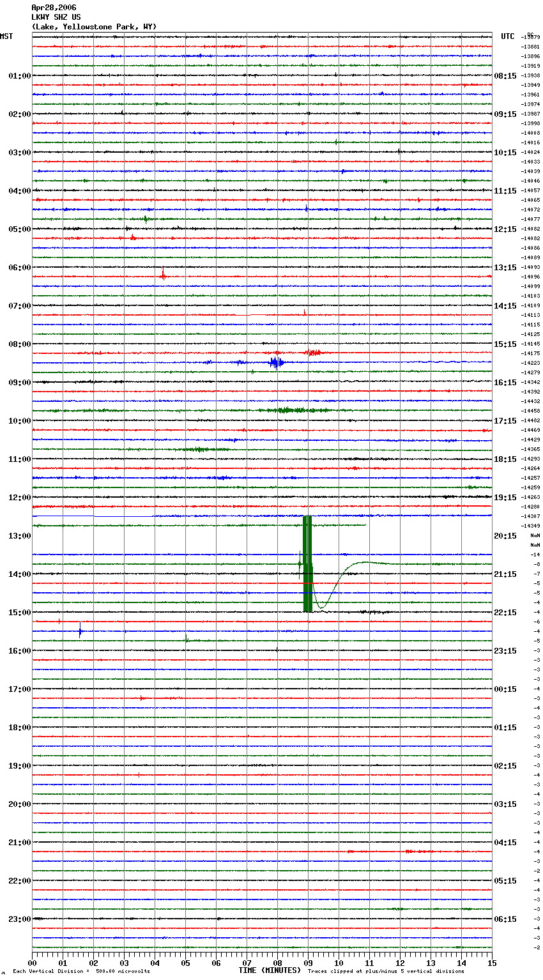Screen dimensions: 543x980
Task: Click the 10 tick on the minutes axis
Action: pyautogui.click(x=339, y=963)
